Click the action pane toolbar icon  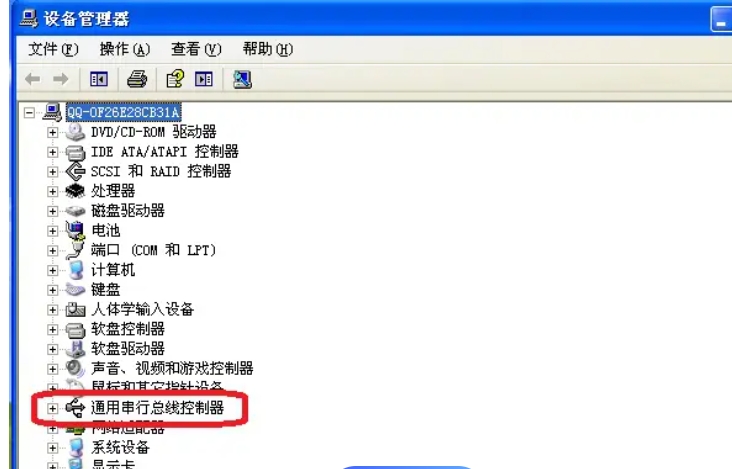(x=204, y=79)
